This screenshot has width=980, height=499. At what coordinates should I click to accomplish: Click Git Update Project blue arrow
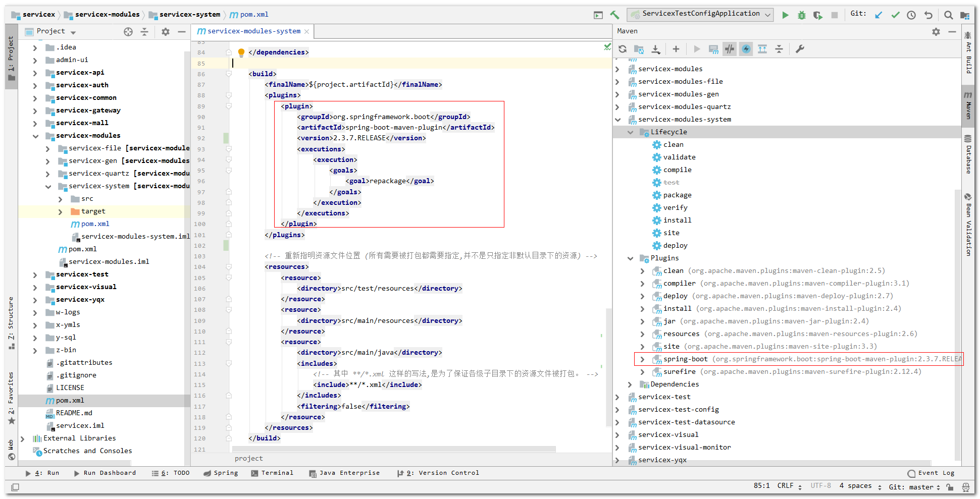pos(879,15)
